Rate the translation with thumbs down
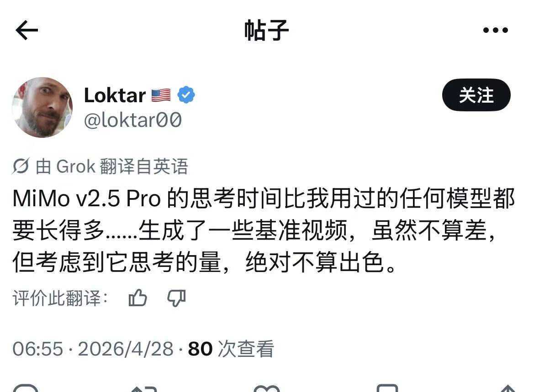Screen dimensions: 534x392 pyautogui.click(x=176, y=298)
